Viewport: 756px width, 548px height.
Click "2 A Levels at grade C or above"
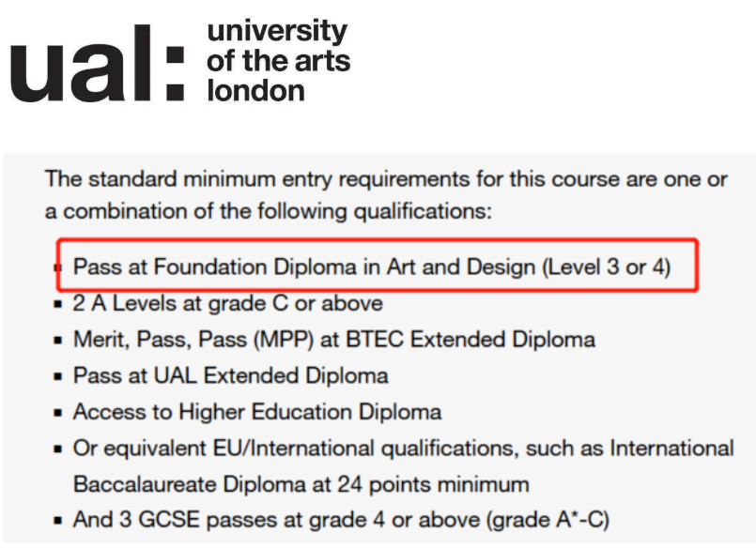click(x=228, y=303)
